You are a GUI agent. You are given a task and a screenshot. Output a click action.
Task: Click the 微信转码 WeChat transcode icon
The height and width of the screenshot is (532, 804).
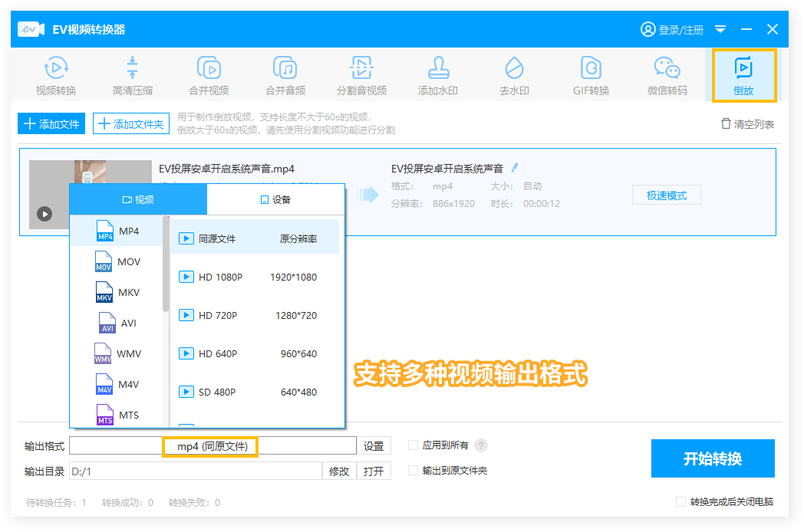click(667, 76)
